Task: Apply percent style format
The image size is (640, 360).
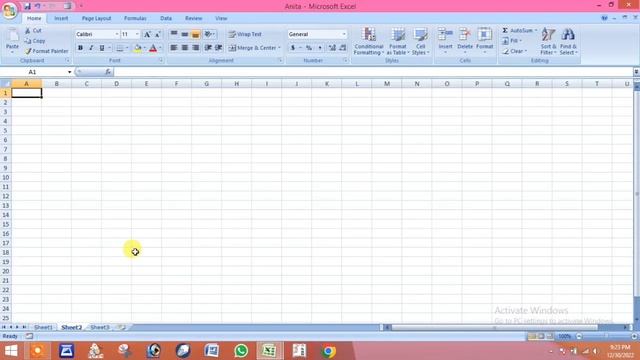Action: tap(309, 48)
